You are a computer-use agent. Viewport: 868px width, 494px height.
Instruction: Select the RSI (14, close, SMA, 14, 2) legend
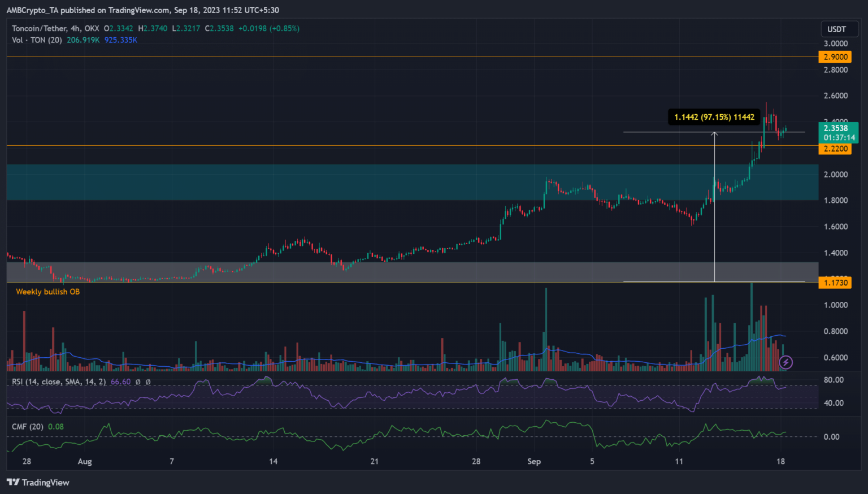pos(59,382)
